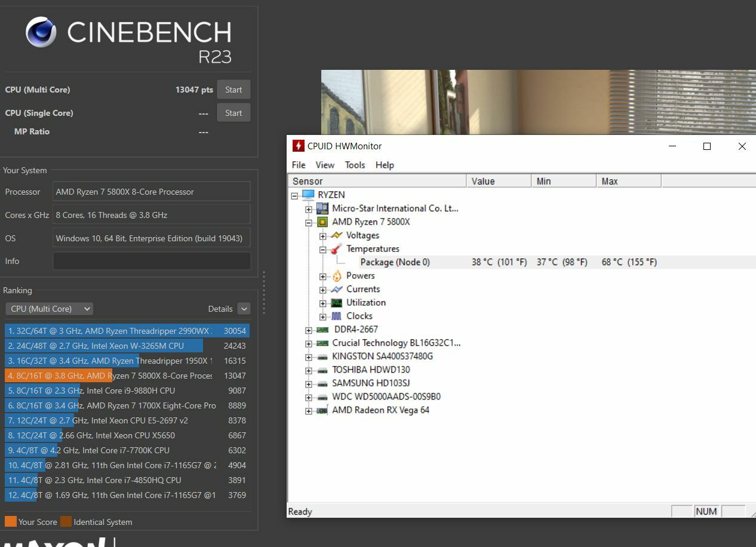Viewport: 756px width, 547px height.
Task: Select ranking entry Threadripper 2990WX 30054
Action: [127, 331]
